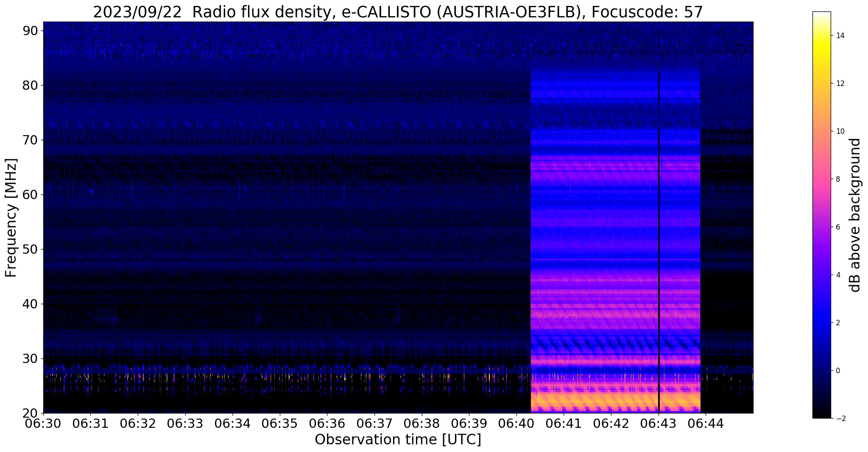Click the colorbar tick label 4

pos(837,275)
